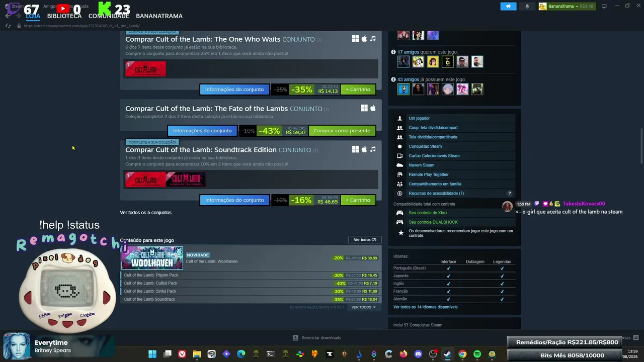Click Comprar como presente button
The image size is (644, 362).
pyautogui.click(x=342, y=131)
